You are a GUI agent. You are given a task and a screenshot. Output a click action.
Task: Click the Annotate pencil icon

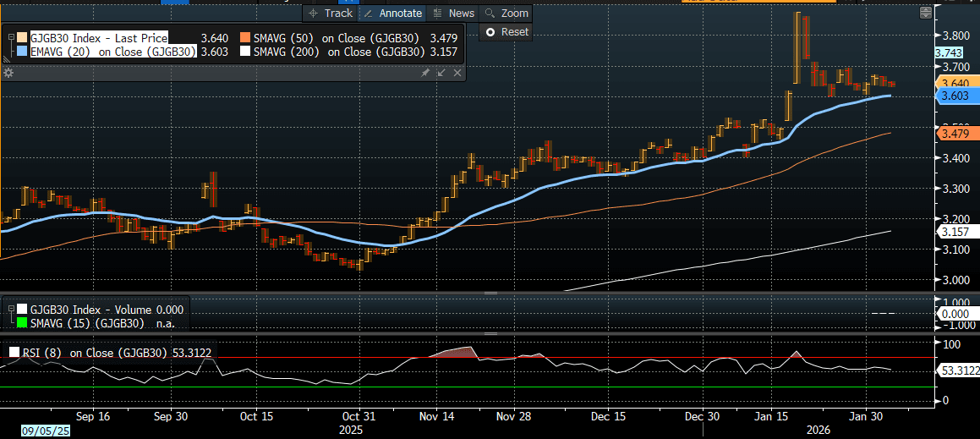tap(369, 14)
